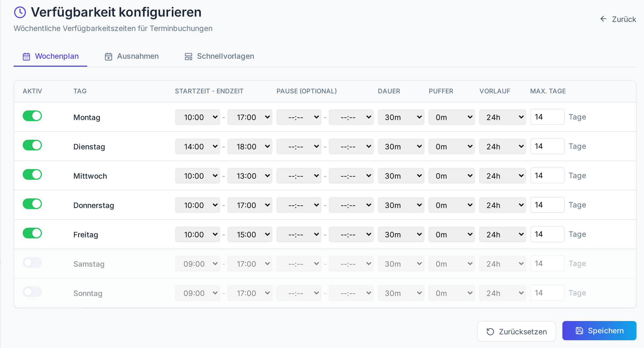Disable the Montag active toggle

click(x=32, y=116)
